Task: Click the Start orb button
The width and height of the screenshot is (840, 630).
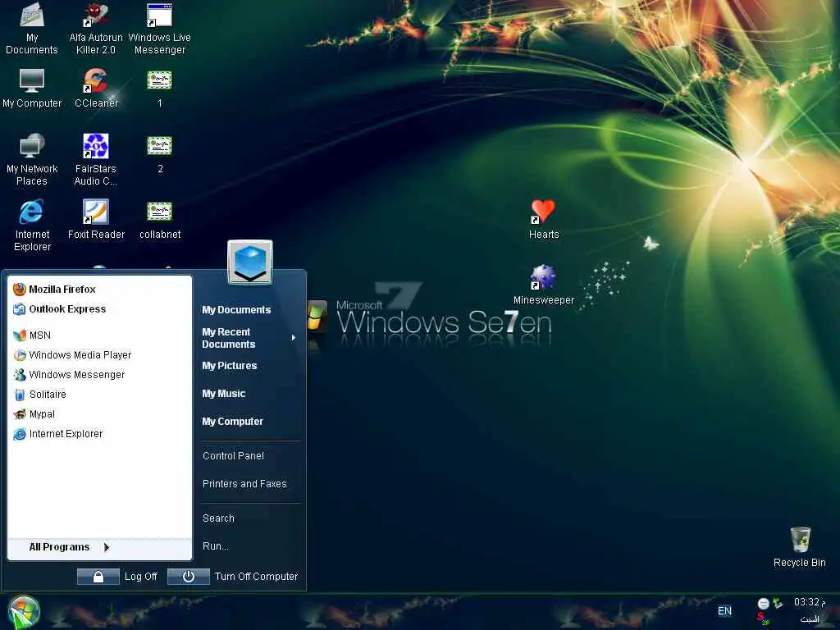Action: tap(23, 612)
